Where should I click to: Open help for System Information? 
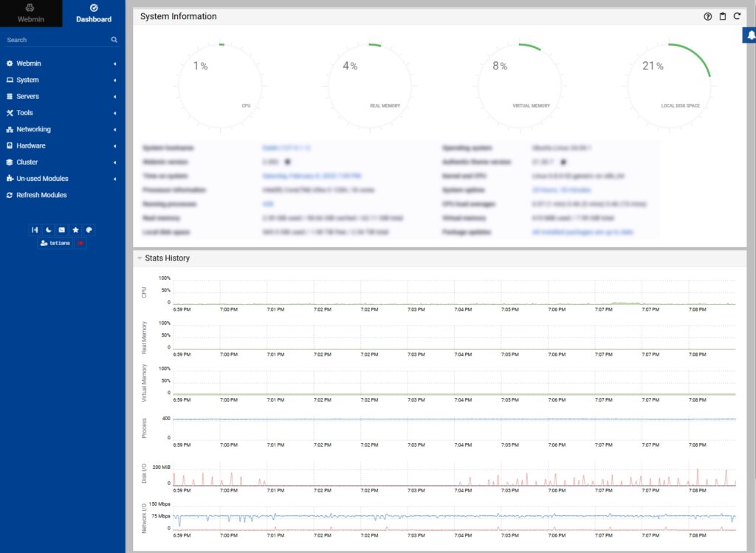tap(707, 16)
